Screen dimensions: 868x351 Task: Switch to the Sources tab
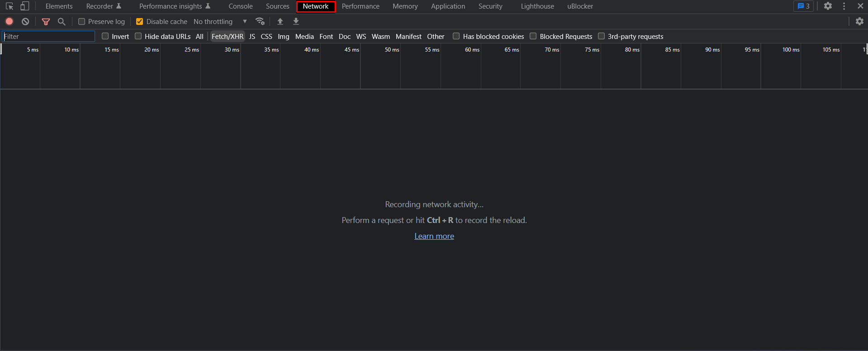(x=278, y=6)
